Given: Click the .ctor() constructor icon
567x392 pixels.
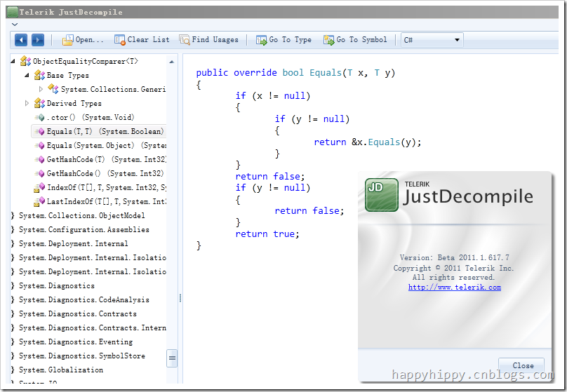Looking at the screenshot, I should coord(40,117).
